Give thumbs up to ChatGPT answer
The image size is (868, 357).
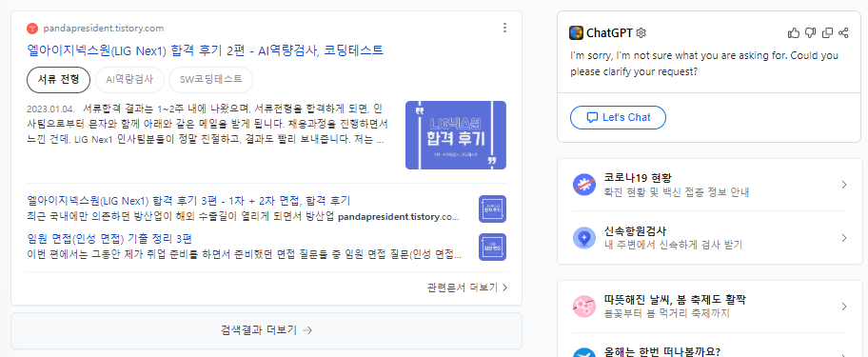tap(793, 33)
